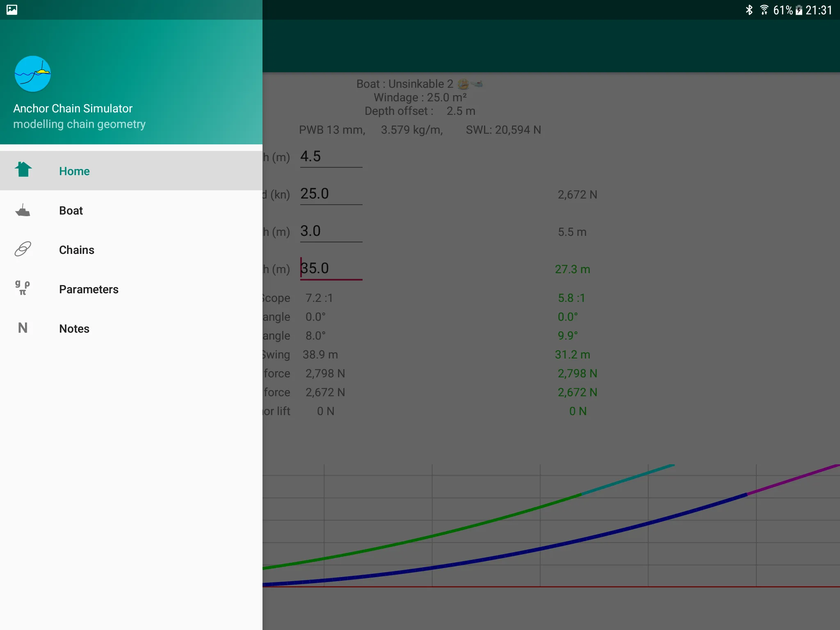
Task: Tap the Chains link icon
Action: point(23,249)
